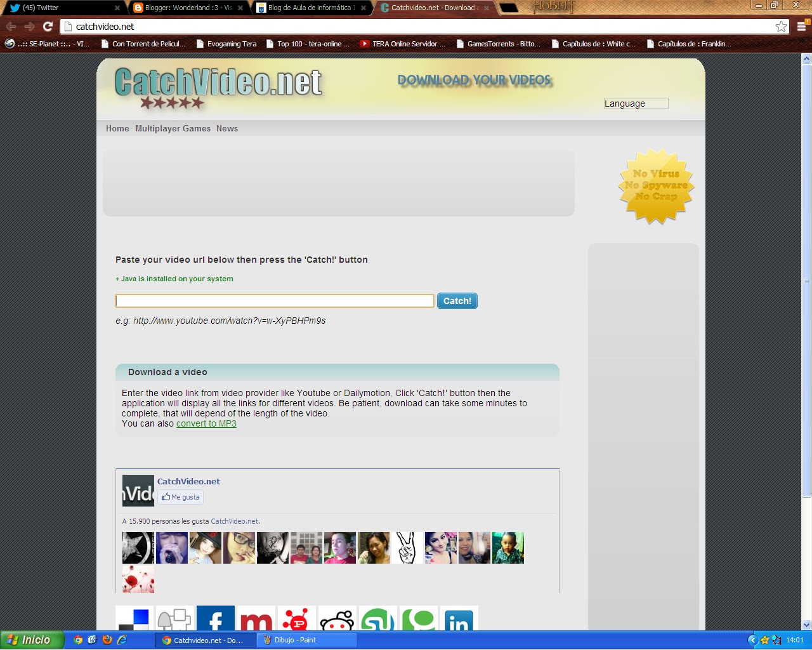This screenshot has width=812, height=650.
Task: Open the Chrome menu with three-line icon
Action: (801, 27)
